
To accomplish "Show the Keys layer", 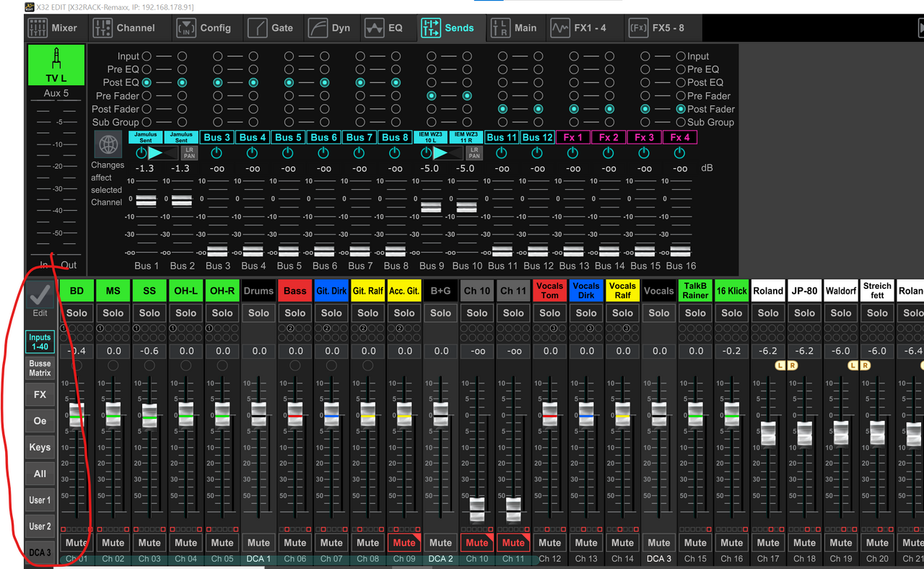I will 40,448.
